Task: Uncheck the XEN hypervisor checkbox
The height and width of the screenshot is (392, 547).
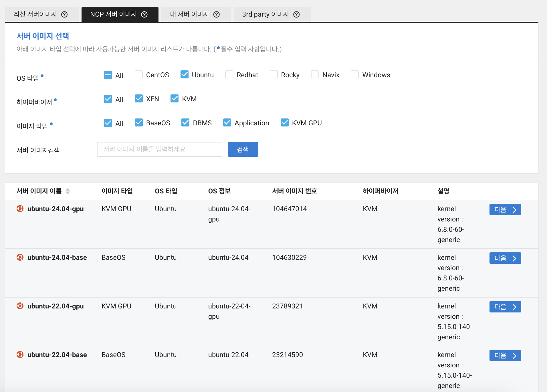Action: pyautogui.click(x=139, y=99)
